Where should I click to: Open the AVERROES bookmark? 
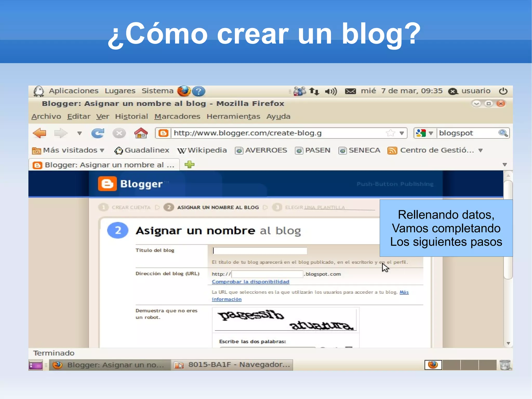tap(261, 150)
